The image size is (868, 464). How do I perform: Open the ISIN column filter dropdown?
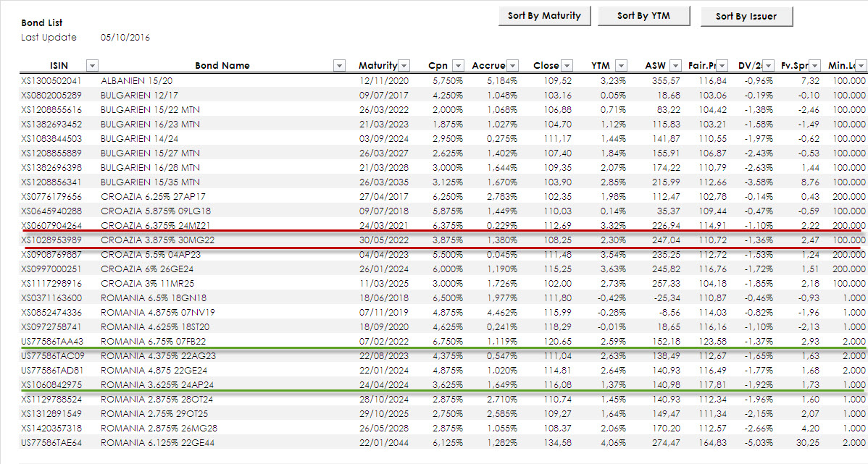[92, 66]
